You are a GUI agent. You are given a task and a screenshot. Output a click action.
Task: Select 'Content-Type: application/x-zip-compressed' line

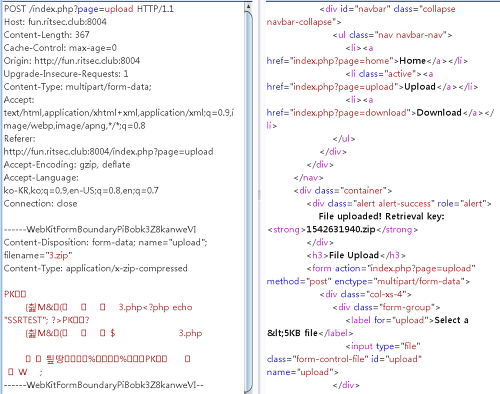pyautogui.click(x=96, y=269)
